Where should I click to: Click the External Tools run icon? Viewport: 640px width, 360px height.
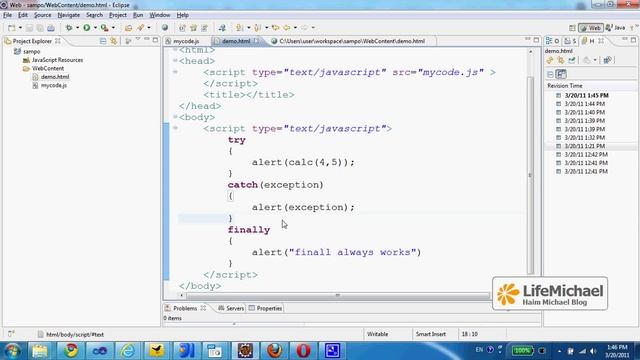(x=104, y=28)
